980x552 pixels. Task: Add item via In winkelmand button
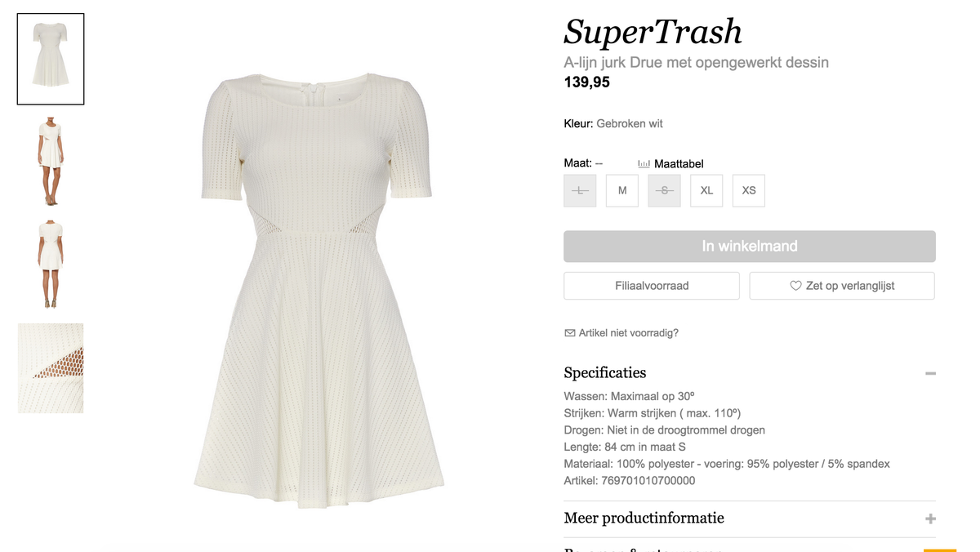750,246
